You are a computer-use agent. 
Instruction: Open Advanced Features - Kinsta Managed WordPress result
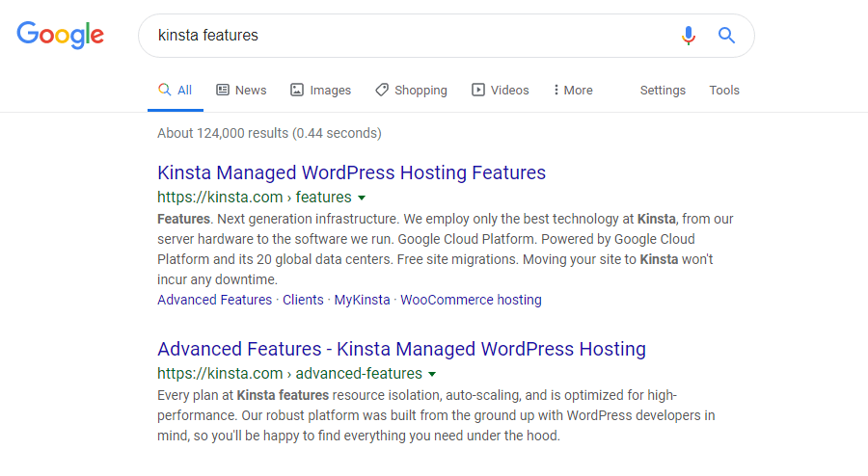[401, 349]
